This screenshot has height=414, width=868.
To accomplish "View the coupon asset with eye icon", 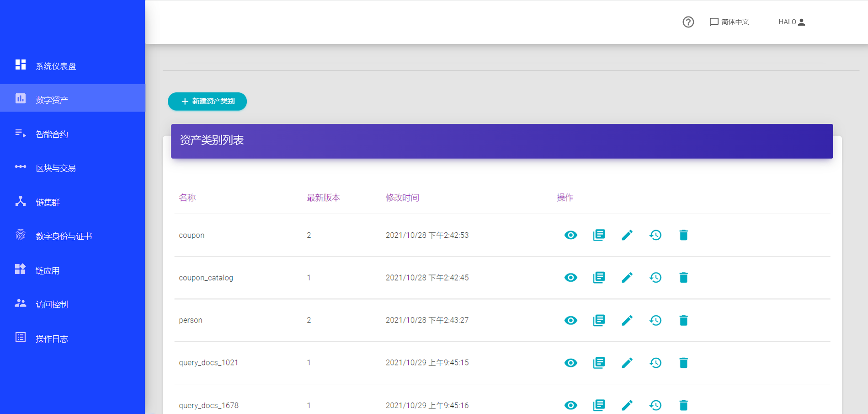I will (570, 235).
